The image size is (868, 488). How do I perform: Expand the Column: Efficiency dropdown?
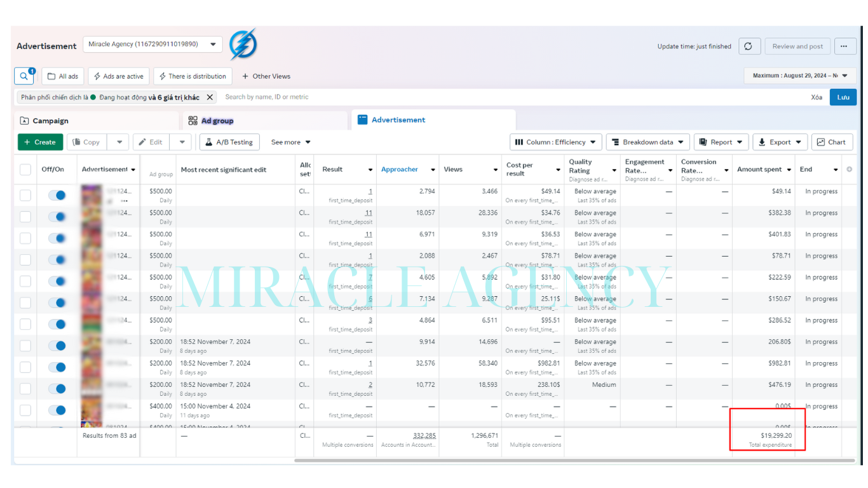click(556, 142)
